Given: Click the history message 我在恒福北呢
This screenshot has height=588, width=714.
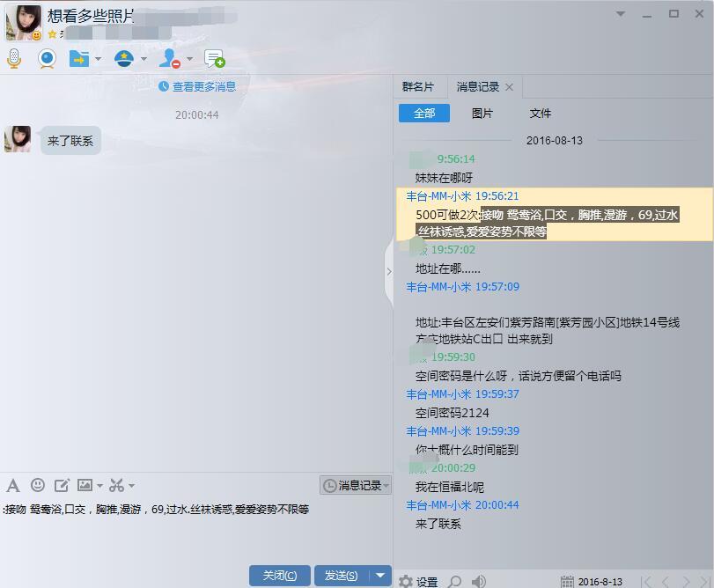Looking at the screenshot, I should 449,487.
